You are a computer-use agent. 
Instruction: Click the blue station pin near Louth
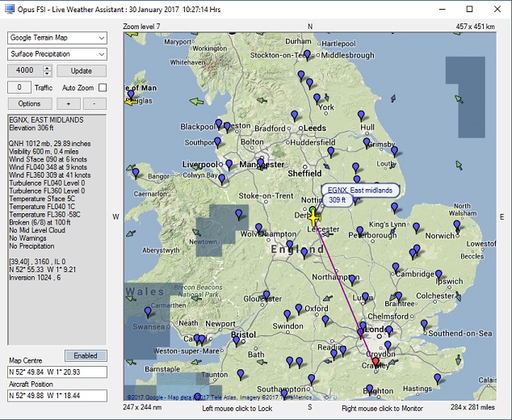tap(394, 151)
